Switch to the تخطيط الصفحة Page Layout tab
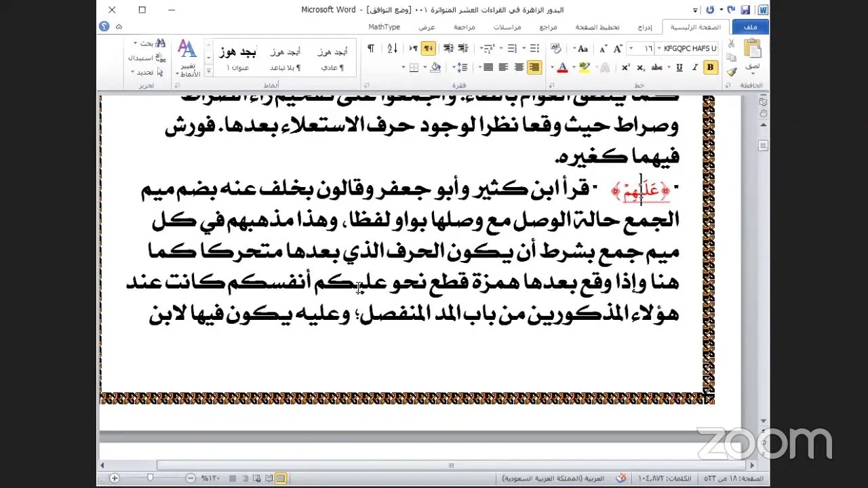The height and width of the screenshot is (488, 868). pyautogui.click(x=597, y=27)
